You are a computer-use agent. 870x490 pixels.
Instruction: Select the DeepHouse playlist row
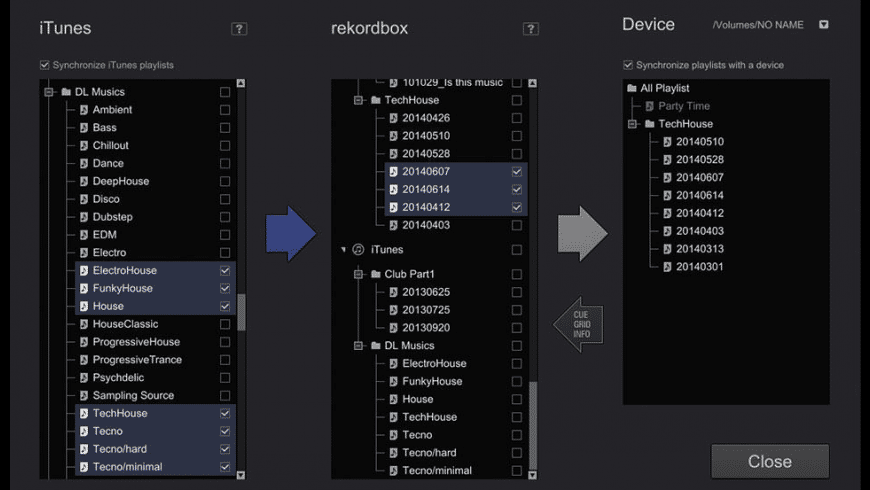[155, 181]
